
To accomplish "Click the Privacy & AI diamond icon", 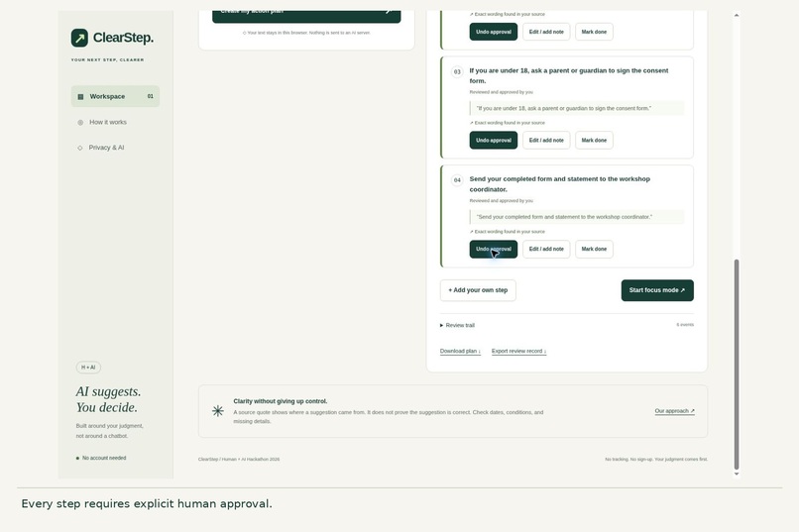I will 80,148.
